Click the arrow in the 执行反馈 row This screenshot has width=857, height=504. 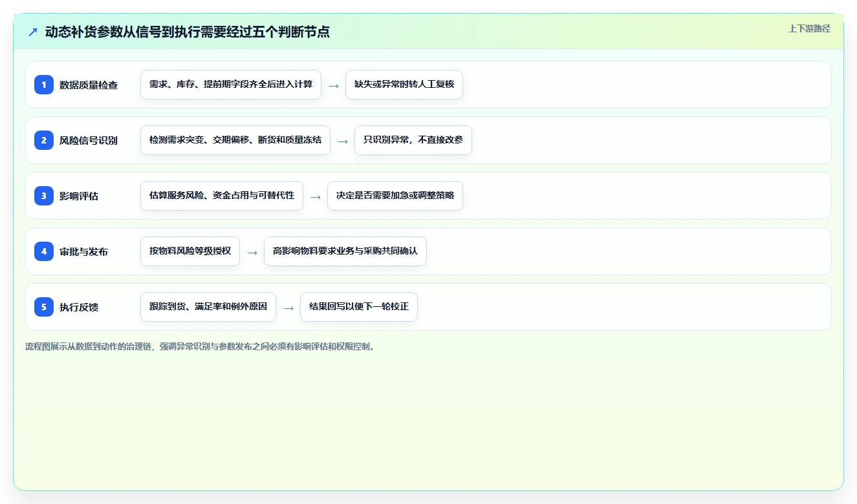click(288, 308)
